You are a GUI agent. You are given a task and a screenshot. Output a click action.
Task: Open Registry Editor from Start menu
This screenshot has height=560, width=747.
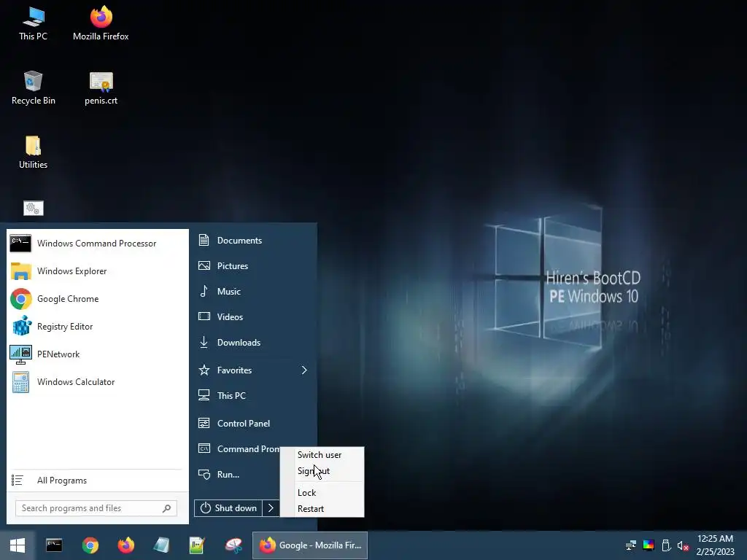(97, 327)
